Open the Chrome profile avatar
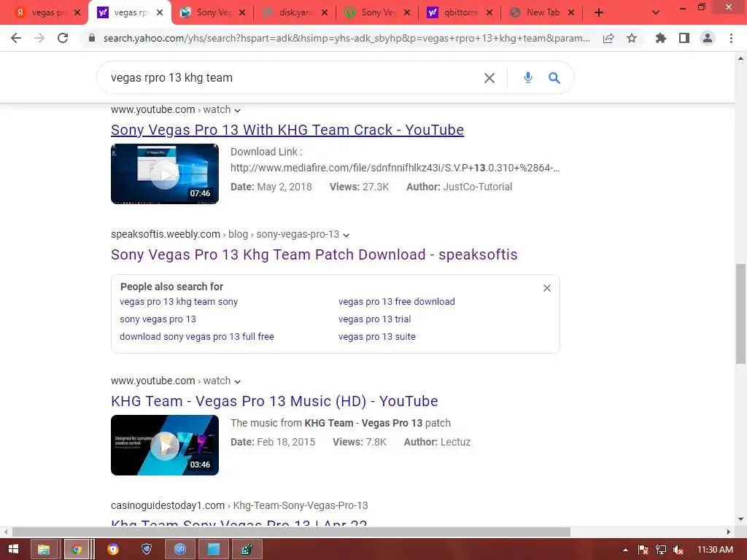This screenshot has height=560, width=747. pos(708,38)
